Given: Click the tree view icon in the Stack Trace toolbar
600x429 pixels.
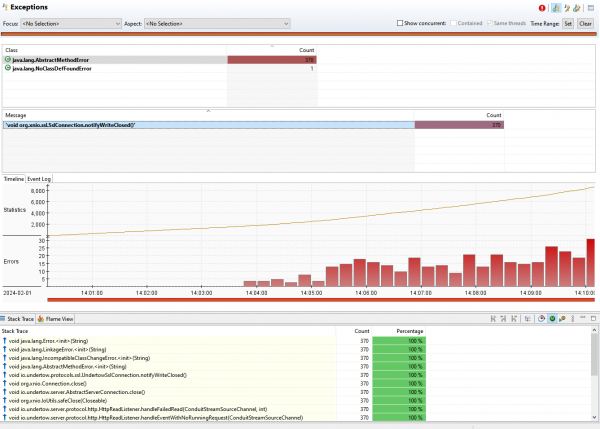Looking at the screenshot, I should (x=525, y=318).
